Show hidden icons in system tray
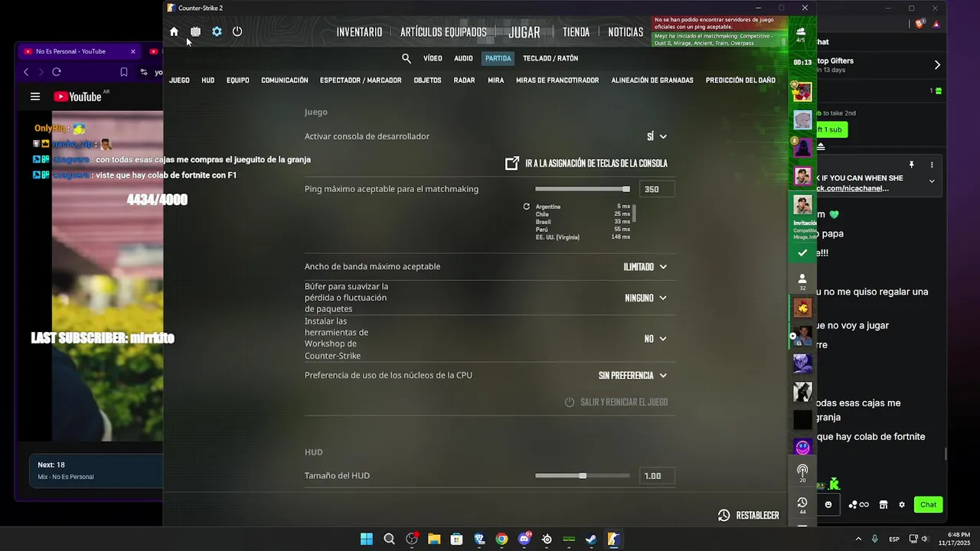This screenshot has width=980, height=551. coord(857,539)
